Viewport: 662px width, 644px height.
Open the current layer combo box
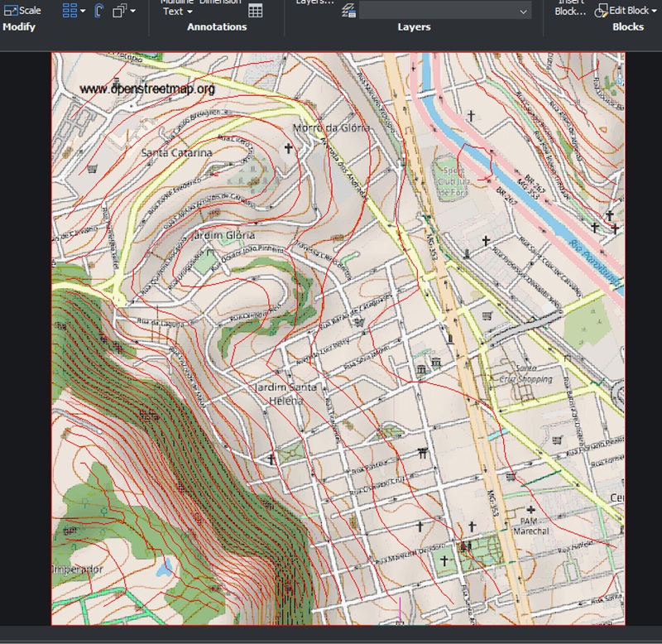click(445, 11)
